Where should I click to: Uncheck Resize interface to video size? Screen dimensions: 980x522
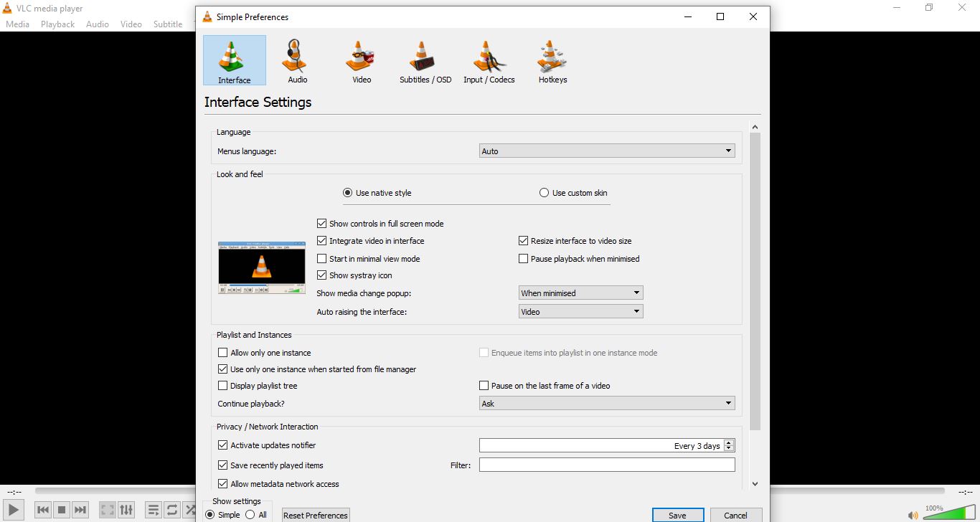pyautogui.click(x=575, y=241)
